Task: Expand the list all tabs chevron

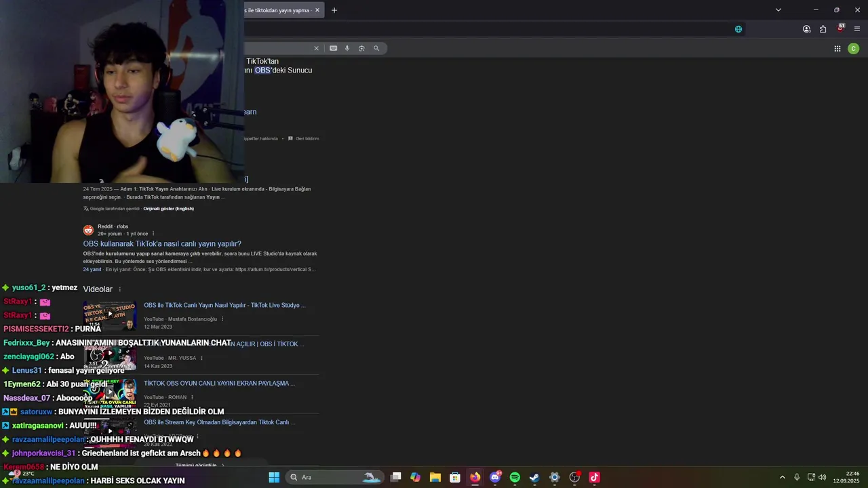Action: coord(778,10)
